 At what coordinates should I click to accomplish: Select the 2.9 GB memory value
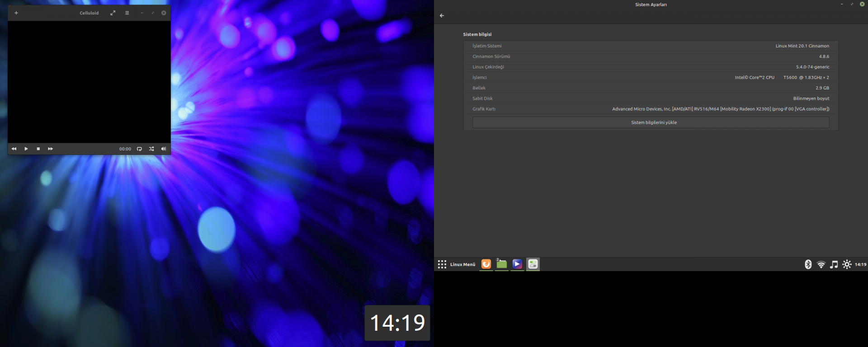(x=822, y=88)
